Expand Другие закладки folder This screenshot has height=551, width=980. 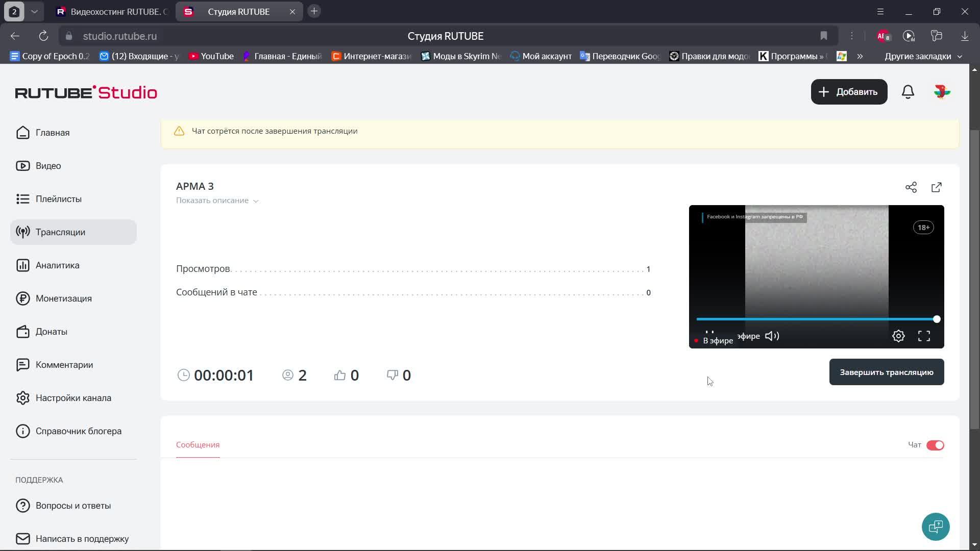[x=923, y=56]
